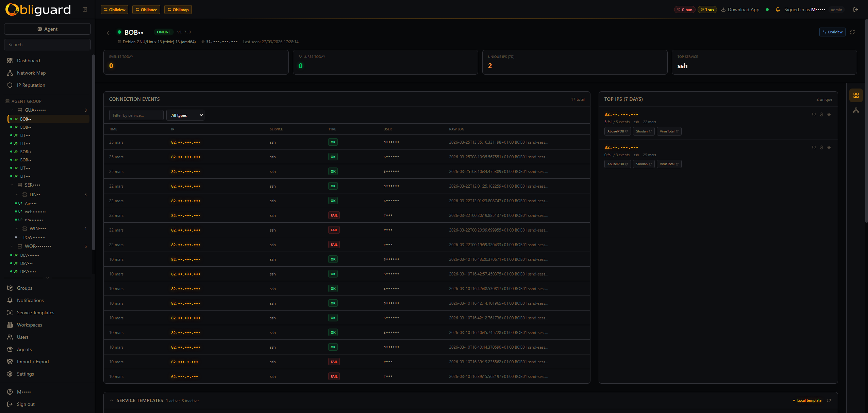Switch to the Obliance tab
This screenshot has width=868, height=413.
[146, 10]
